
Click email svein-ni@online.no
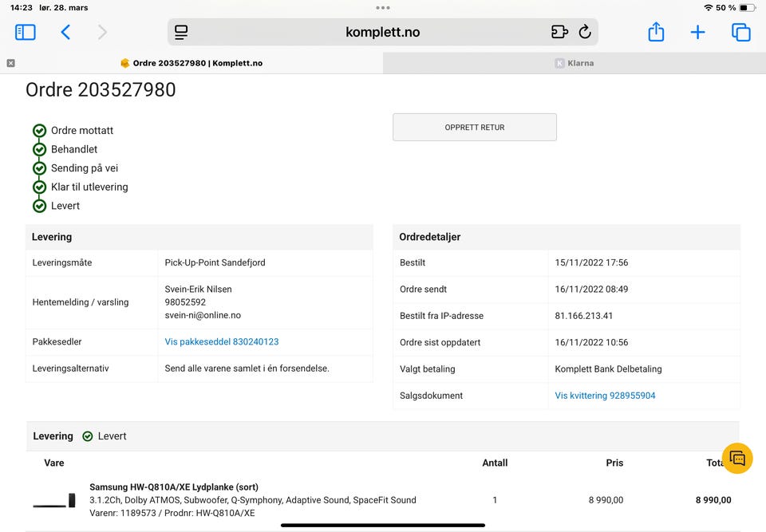coord(203,315)
